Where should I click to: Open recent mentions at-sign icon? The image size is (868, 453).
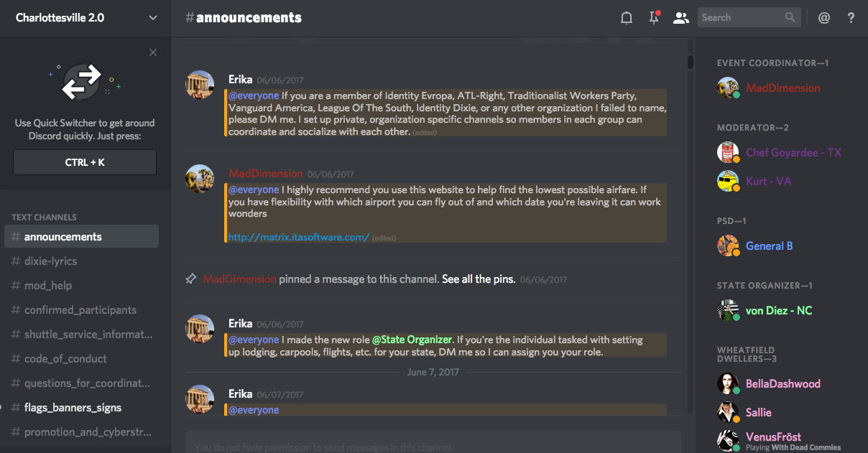click(x=824, y=18)
